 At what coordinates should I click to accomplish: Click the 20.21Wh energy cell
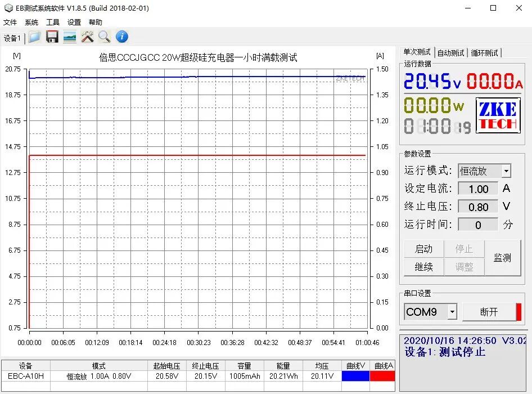pos(283,377)
